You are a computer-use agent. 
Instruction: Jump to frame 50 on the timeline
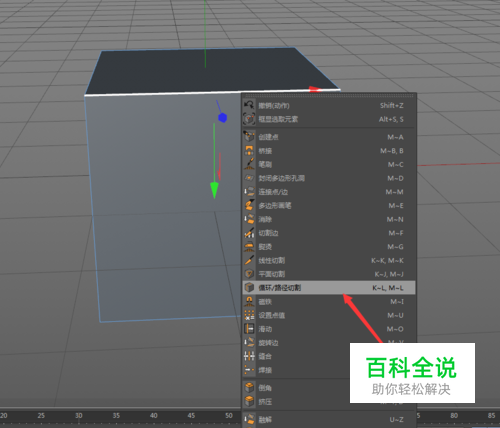coord(229,415)
